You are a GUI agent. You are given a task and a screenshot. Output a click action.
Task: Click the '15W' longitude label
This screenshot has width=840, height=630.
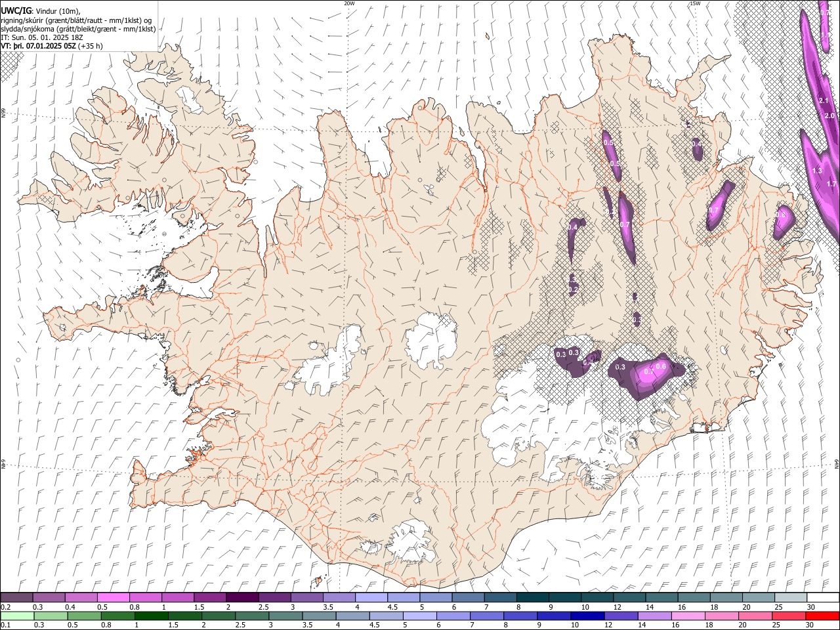pyautogui.click(x=695, y=3)
